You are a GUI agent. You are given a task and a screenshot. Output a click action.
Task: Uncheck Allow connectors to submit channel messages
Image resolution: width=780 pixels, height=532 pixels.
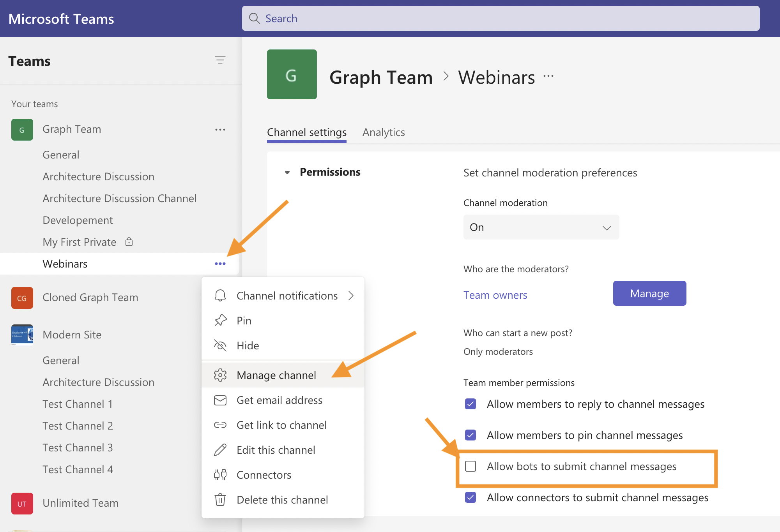[470, 497]
